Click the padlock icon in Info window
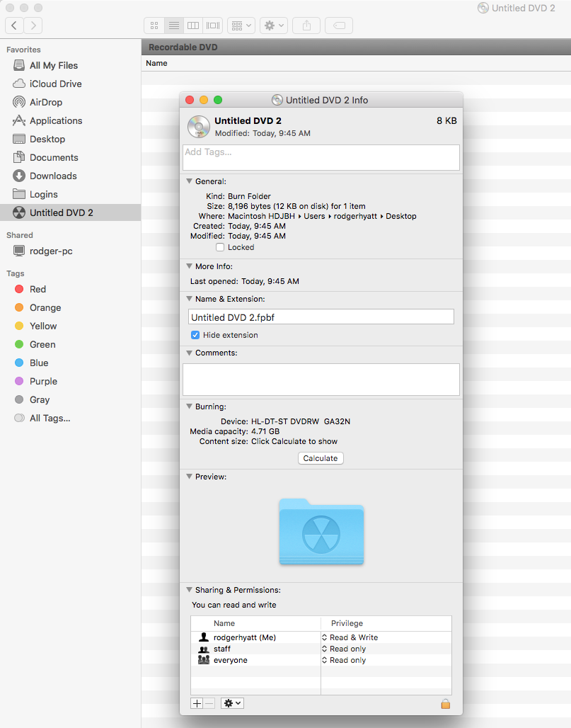 pyautogui.click(x=445, y=704)
